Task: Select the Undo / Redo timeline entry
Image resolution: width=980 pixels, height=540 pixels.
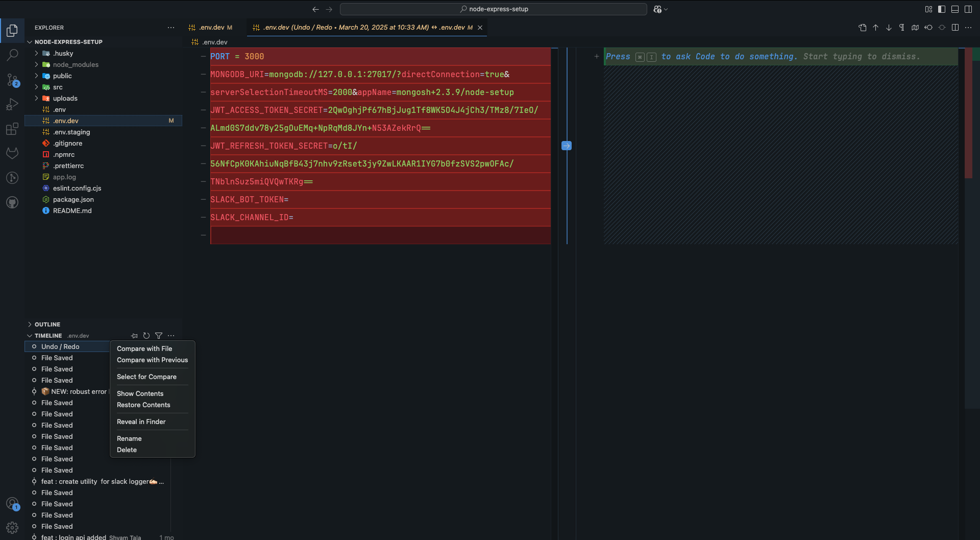Action: pyautogui.click(x=60, y=346)
